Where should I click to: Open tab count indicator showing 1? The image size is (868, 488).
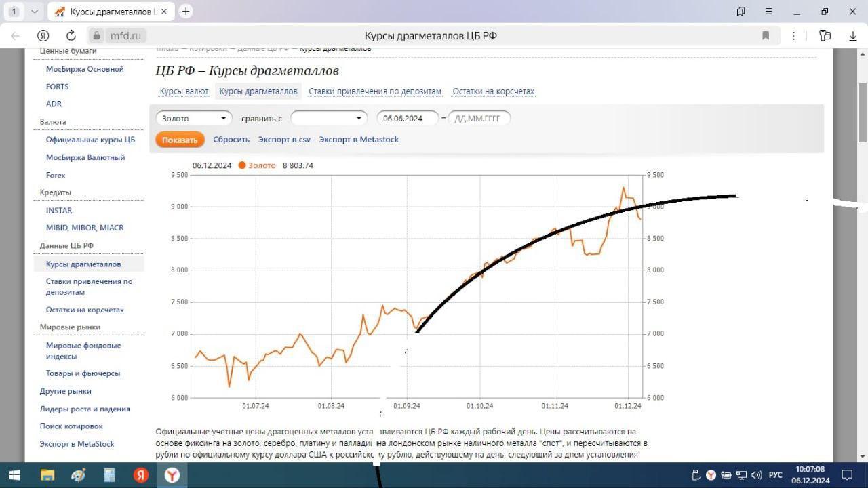(14, 12)
